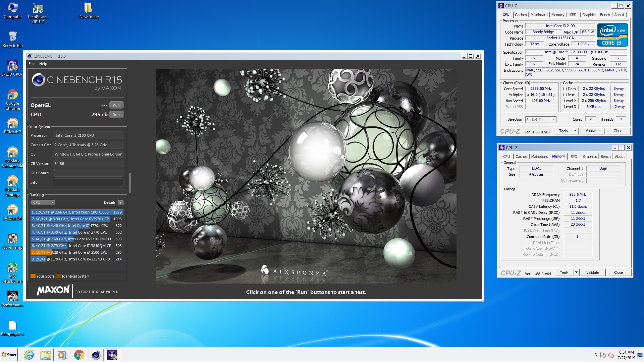Click the Cinebench rendered scene preview
Image resolution: width=644 pixels, height=362 pixels.
click(x=306, y=176)
